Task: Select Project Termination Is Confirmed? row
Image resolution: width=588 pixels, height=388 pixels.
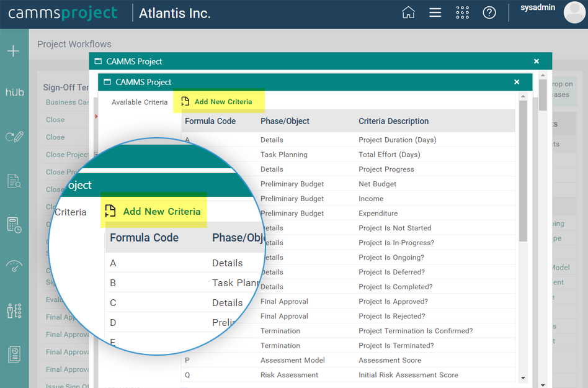Action: pyautogui.click(x=348, y=331)
